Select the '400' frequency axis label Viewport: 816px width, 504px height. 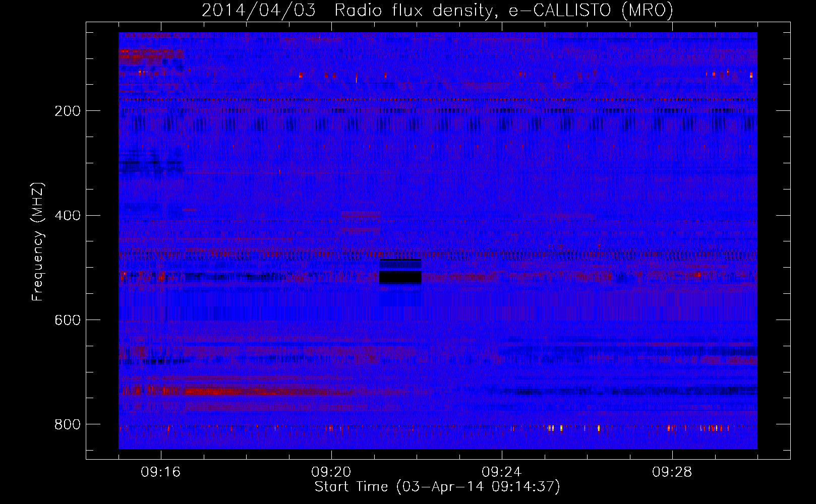coord(68,216)
